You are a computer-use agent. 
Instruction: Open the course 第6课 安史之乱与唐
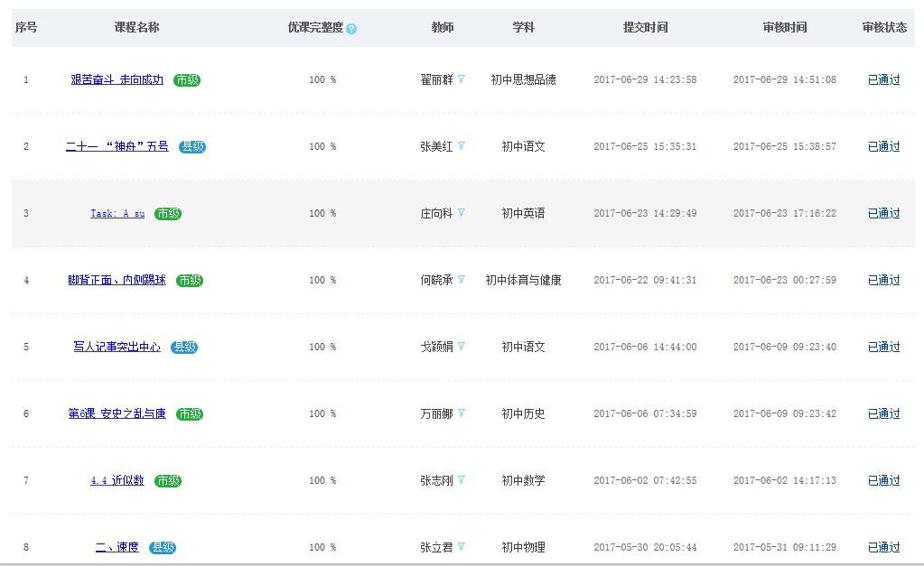click(x=117, y=413)
